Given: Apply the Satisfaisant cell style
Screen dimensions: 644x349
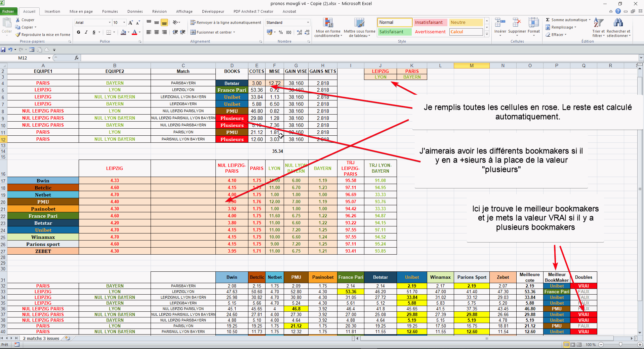Looking at the screenshot, I should (x=395, y=32).
